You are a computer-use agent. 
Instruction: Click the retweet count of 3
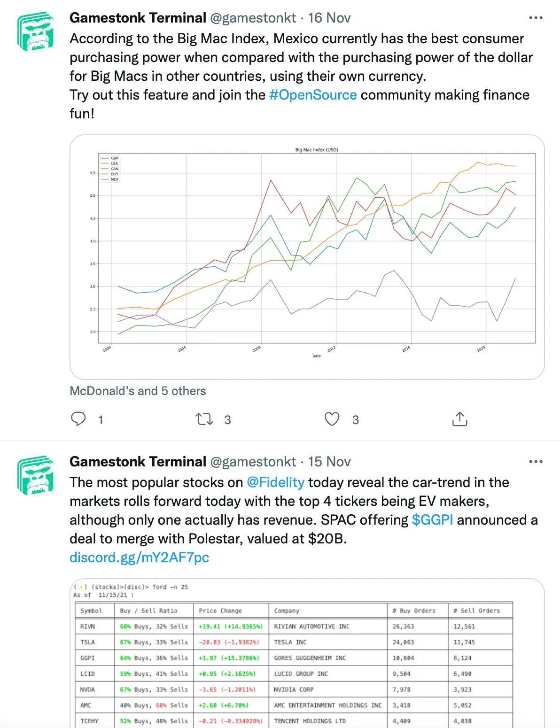(x=227, y=420)
